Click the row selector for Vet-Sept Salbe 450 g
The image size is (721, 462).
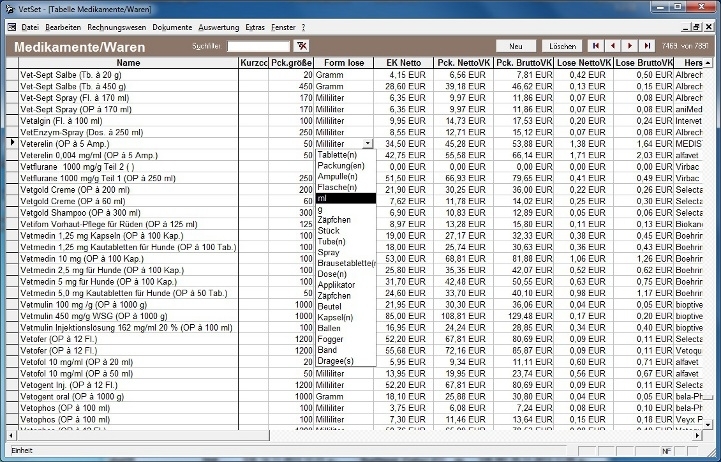(x=12, y=86)
